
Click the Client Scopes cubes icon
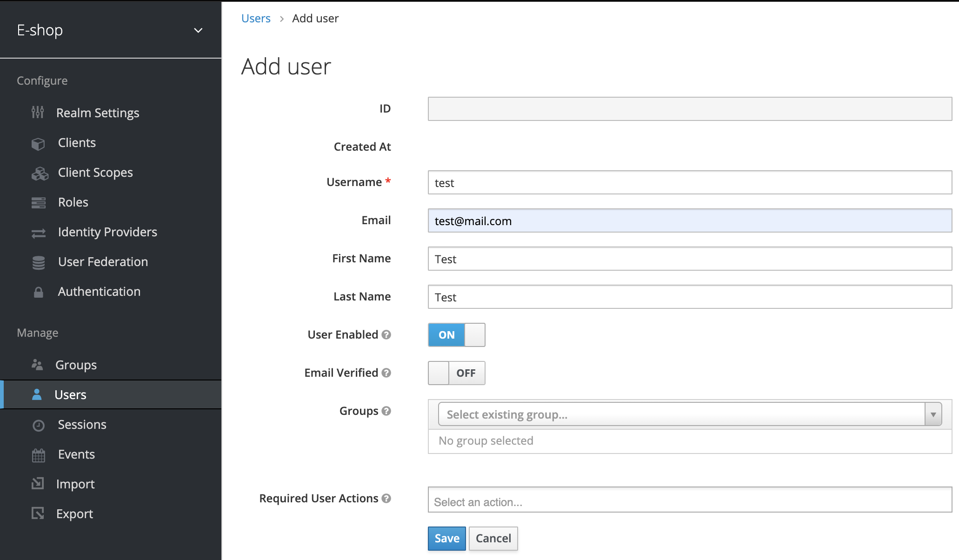[x=40, y=173]
